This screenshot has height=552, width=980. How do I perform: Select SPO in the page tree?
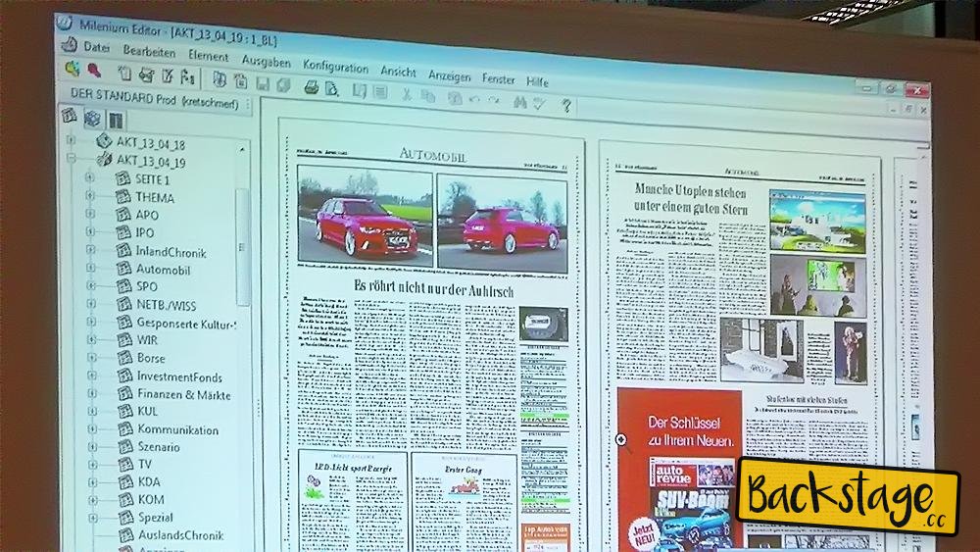(x=147, y=286)
